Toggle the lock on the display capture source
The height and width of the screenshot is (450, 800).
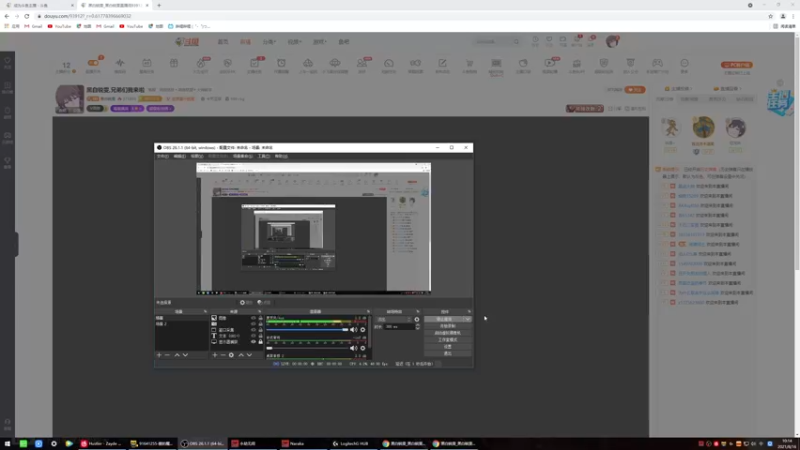(260, 342)
